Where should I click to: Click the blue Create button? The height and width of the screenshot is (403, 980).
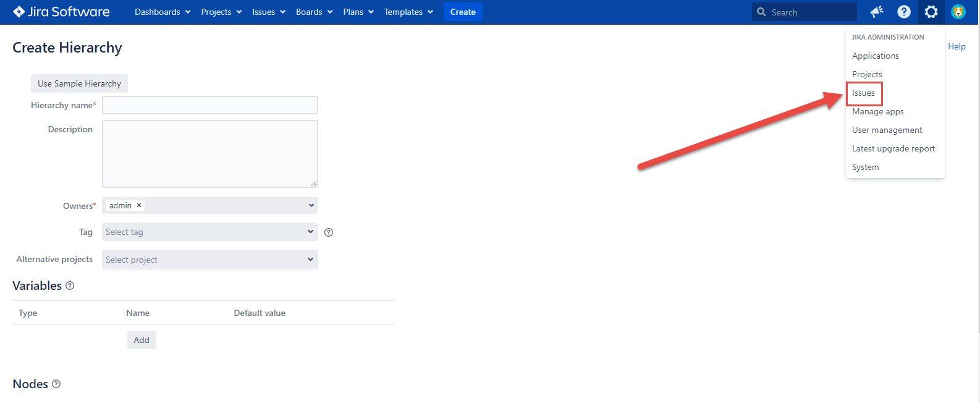(x=463, y=12)
